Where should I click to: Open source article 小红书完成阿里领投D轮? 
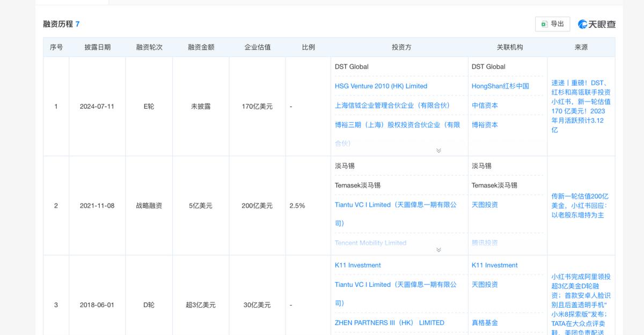click(x=581, y=304)
